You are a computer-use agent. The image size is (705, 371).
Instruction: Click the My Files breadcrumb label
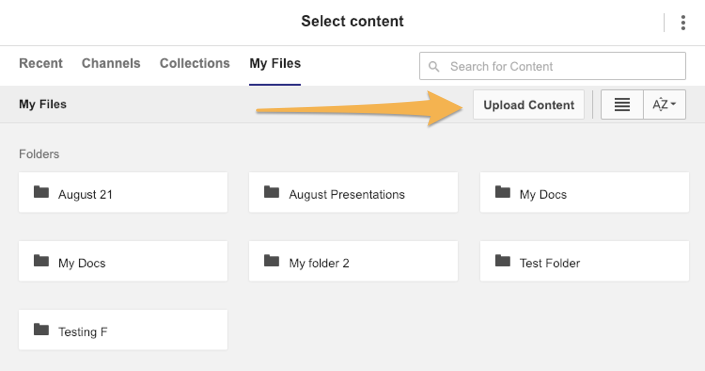pos(43,104)
